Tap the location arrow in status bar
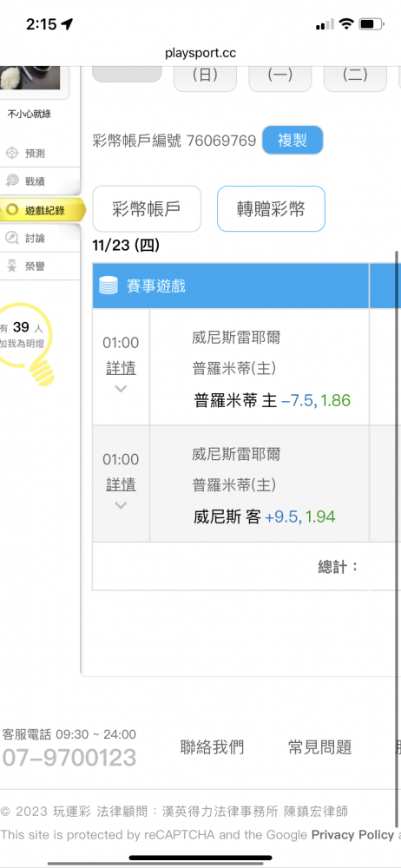 (67, 23)
